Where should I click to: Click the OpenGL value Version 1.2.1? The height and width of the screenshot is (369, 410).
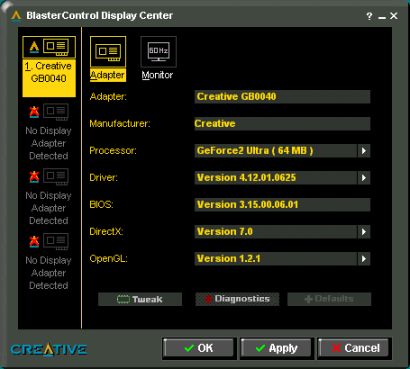276,259
